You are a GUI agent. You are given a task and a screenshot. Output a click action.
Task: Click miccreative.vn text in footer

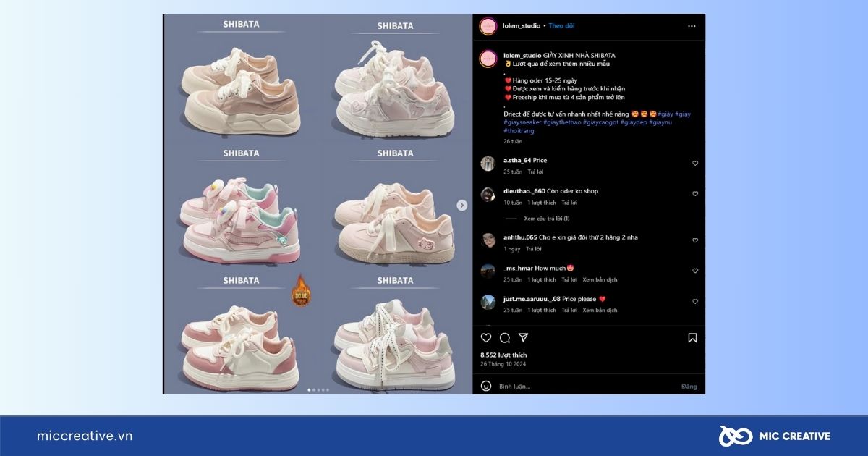85,436
